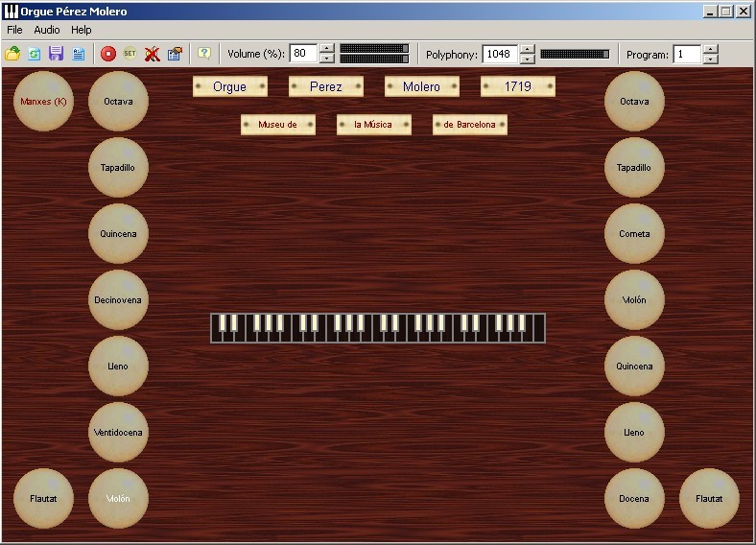Minimize the Orgue Pérez Molero window
756x545 pixels.
coord(709,12)
